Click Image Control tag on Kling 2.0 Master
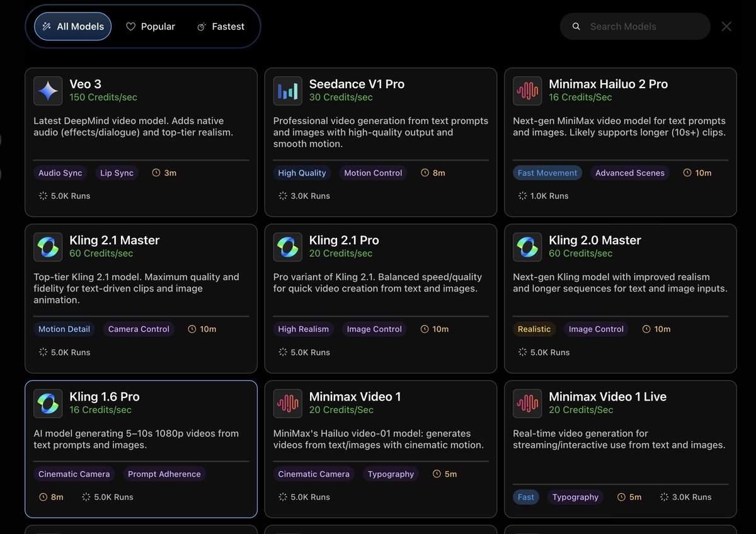The width and height of the screenshot is (756, 534). point(596,329)
